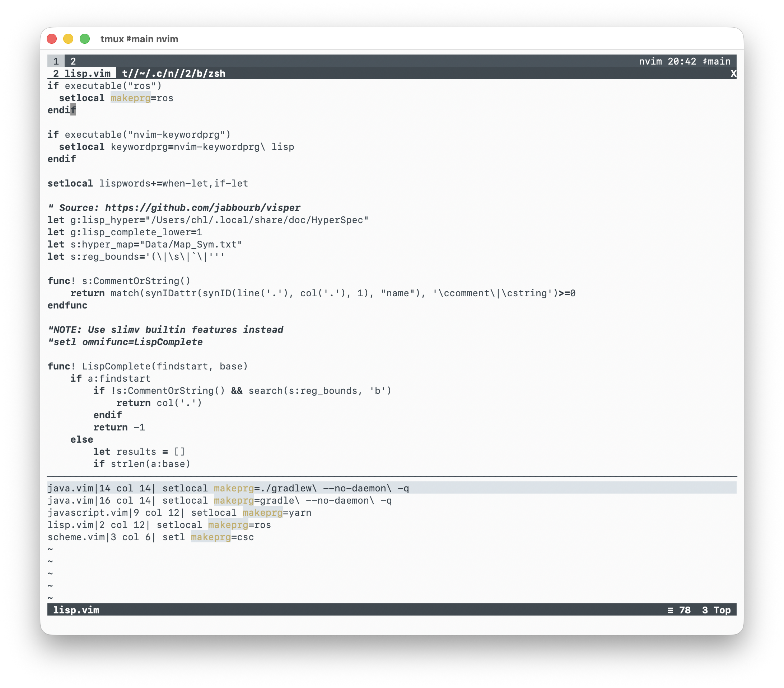Open the t//~/.c/n//2/b/zsh terminal tab

173,74
